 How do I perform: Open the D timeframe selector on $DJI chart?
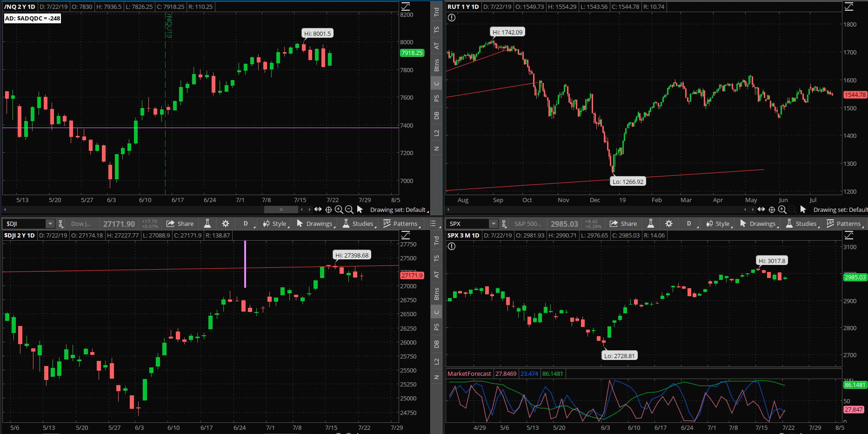click(x=246, y=224)
